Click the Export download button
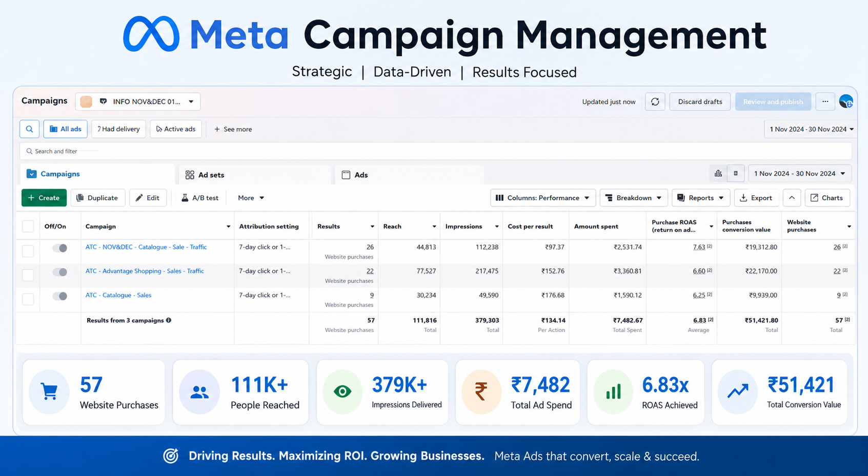The height and width of the screenshot is (476, 868). point(756,198)
